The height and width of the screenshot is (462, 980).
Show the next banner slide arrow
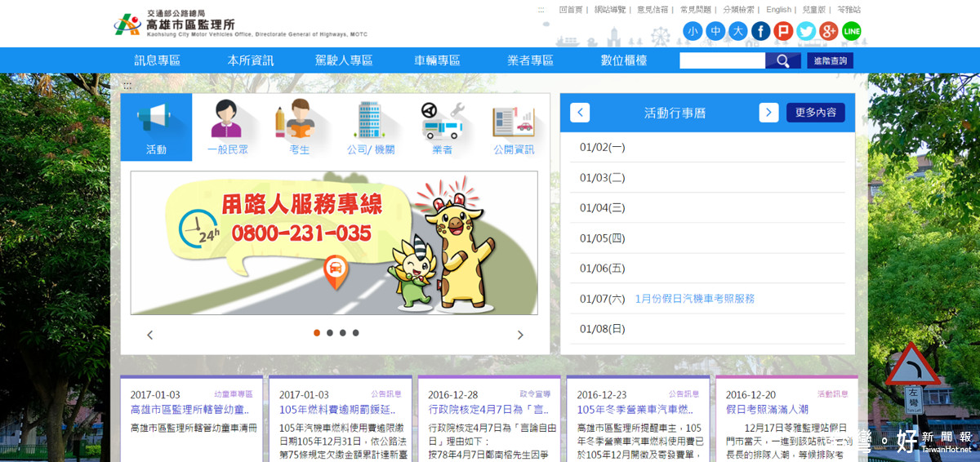pos(520,335)
